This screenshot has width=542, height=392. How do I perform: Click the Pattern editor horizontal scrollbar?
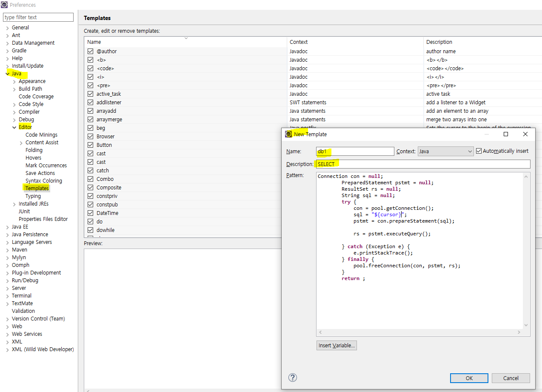coord(420,332)
